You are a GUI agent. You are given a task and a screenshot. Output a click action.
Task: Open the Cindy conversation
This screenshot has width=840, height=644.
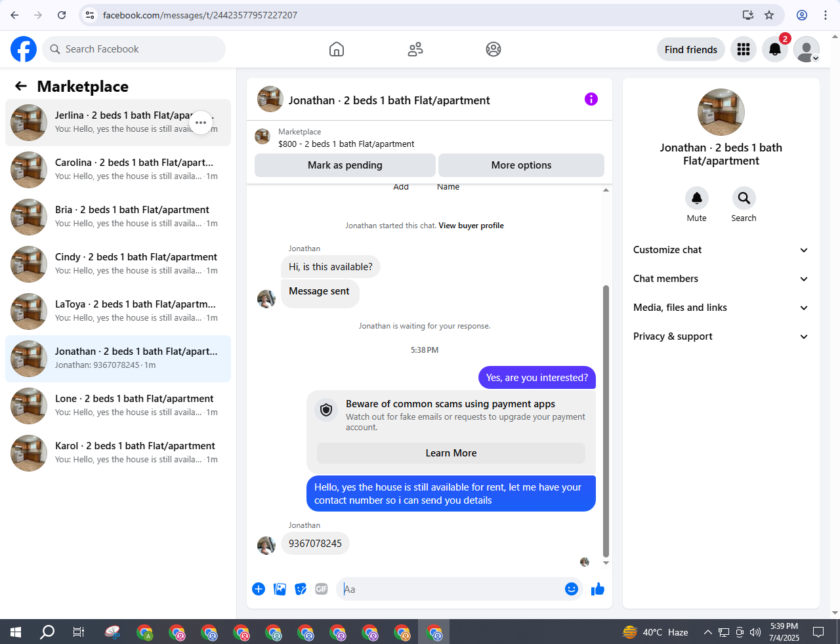point(118,264)
